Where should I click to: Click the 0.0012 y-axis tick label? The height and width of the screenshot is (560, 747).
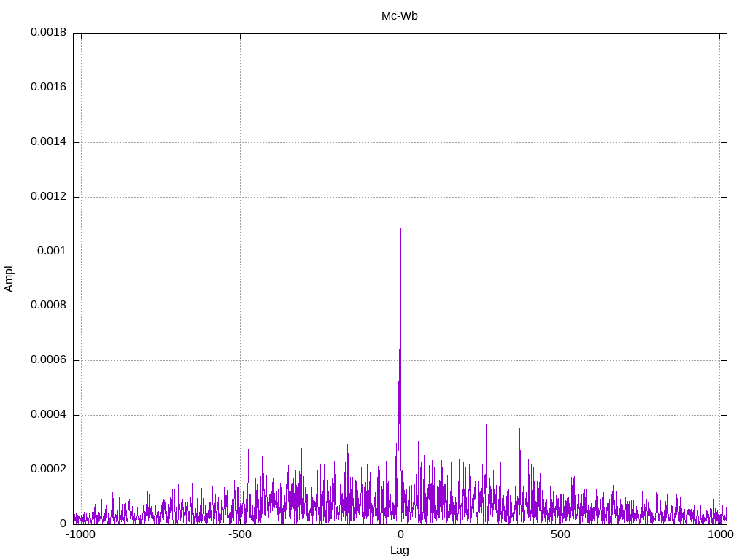[48, 197]
